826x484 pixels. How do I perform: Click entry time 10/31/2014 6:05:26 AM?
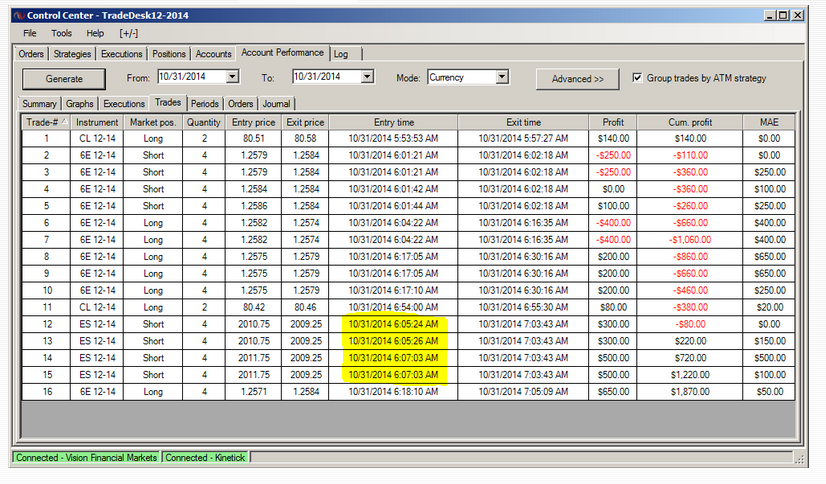click(x=394, y=341)
